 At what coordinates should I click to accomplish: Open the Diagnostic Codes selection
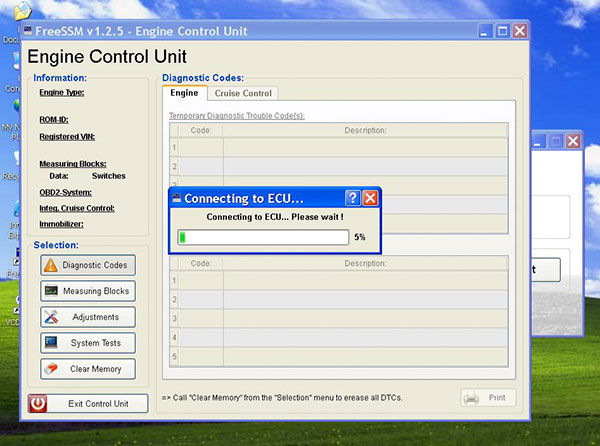click(x=88, y=265)
